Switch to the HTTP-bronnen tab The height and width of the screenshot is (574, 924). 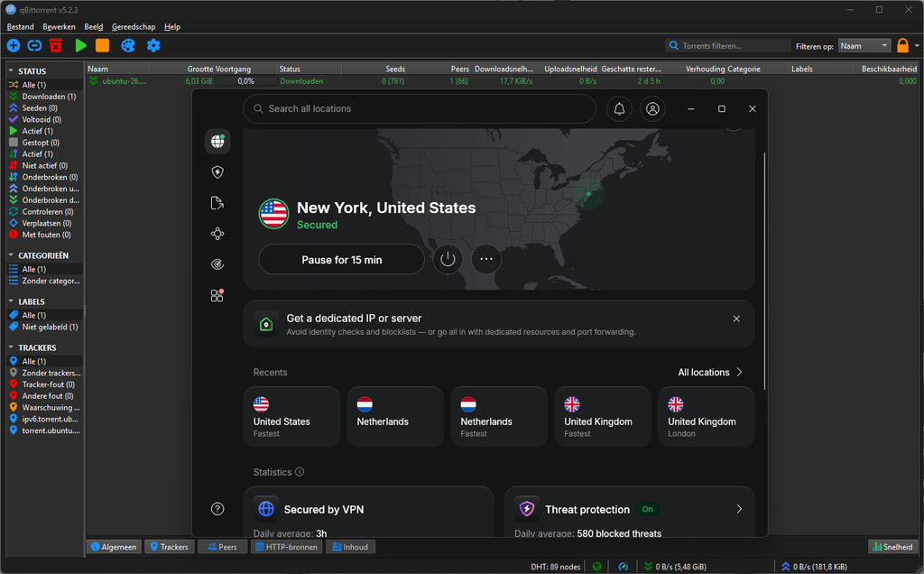286,547
